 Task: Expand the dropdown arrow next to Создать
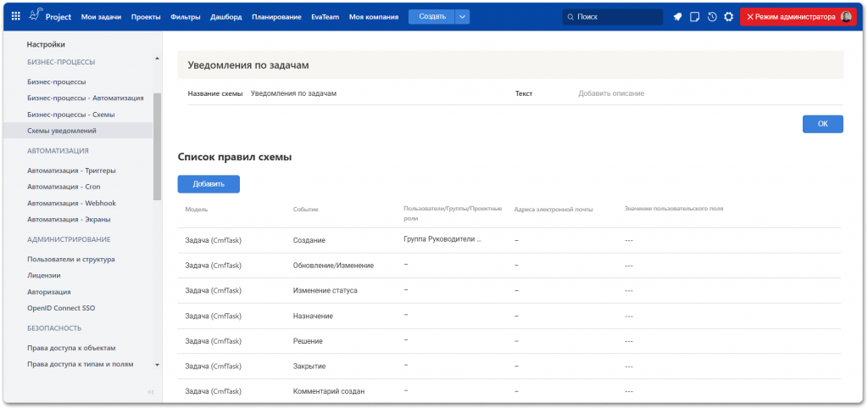462,16
